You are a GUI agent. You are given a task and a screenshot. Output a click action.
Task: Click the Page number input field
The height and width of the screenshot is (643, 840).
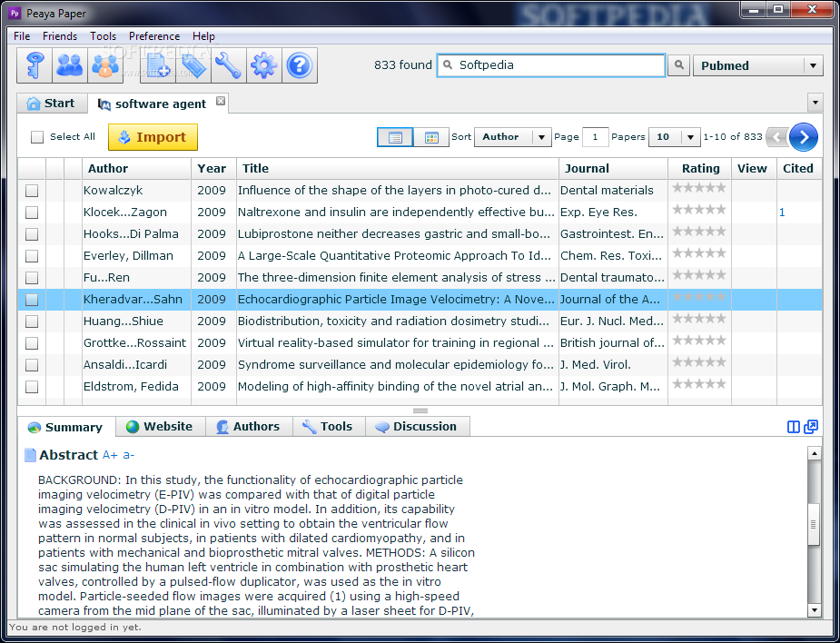coord(595,137)
